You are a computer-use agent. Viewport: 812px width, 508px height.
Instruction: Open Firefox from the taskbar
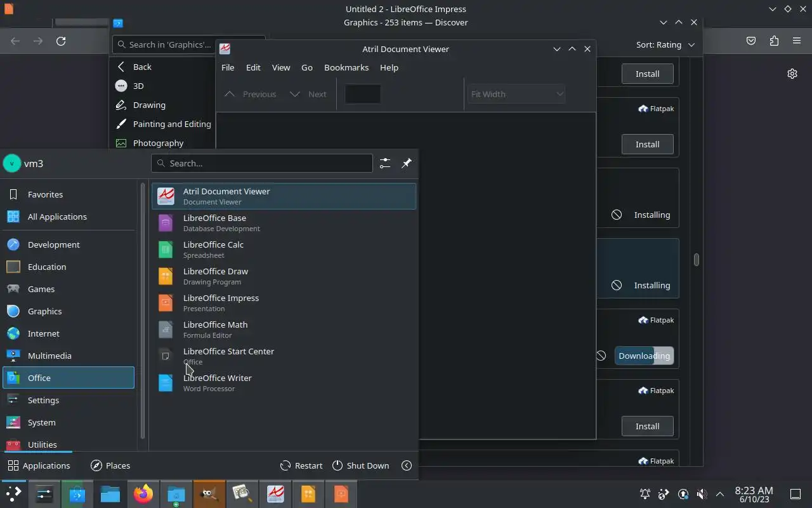coord(143,494)
